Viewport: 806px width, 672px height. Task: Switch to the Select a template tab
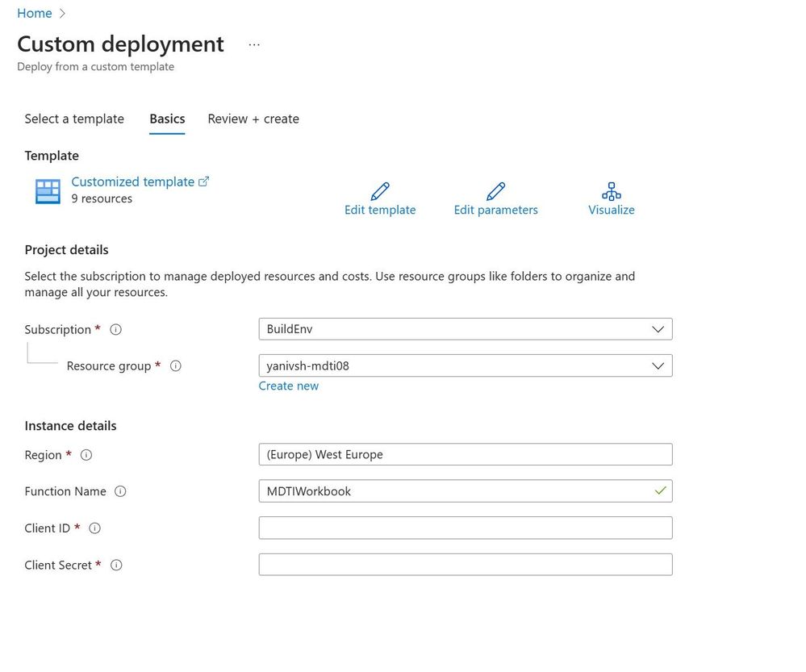(74, 119)
